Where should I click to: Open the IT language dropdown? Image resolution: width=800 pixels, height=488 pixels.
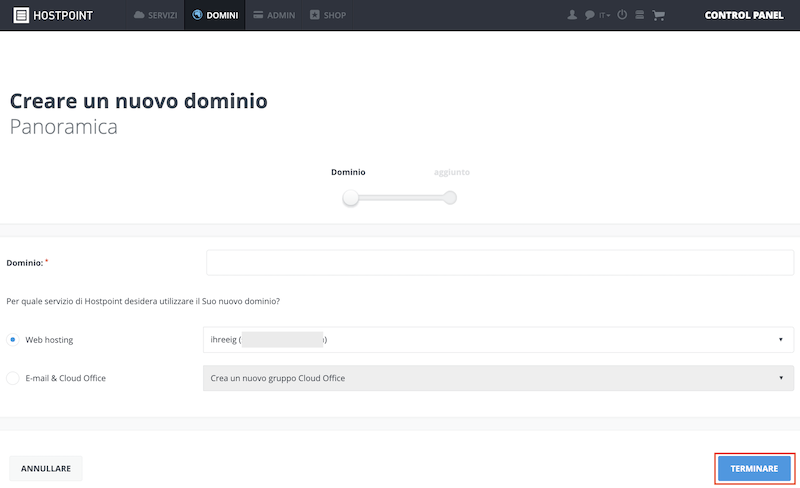pos(605,15)
